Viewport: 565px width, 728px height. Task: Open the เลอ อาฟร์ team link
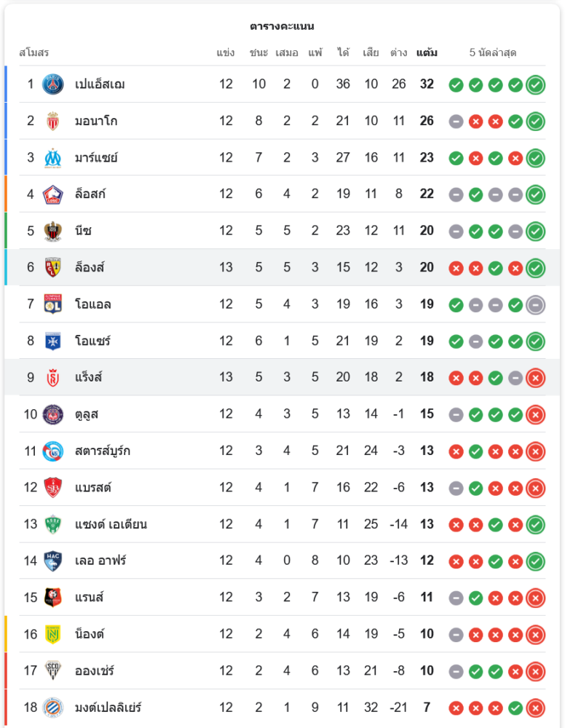[x=100, y=561]
